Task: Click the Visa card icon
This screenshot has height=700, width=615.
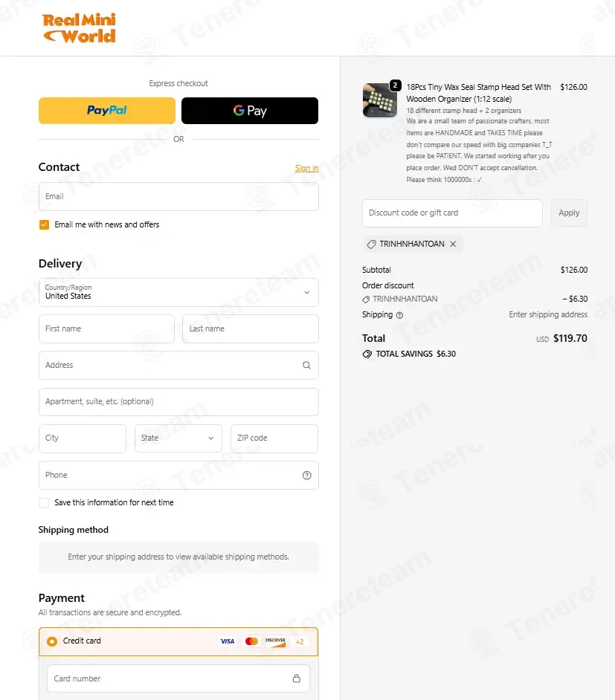Action: (228, 641)
